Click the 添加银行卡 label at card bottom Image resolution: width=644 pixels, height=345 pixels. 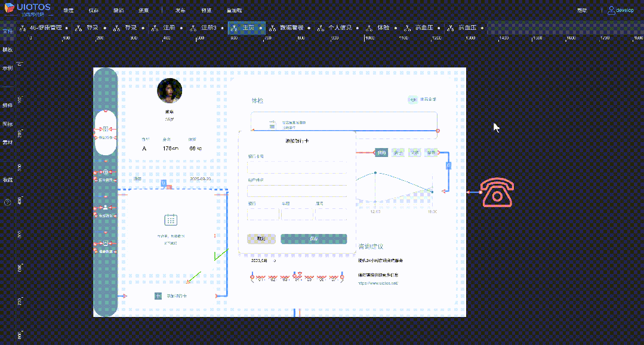177,295
